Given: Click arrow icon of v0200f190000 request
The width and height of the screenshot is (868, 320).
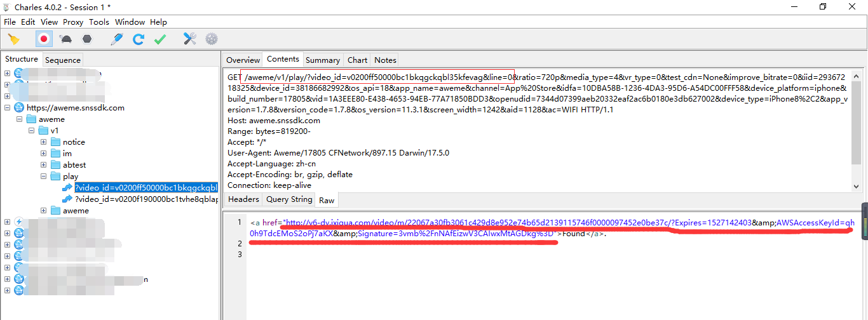Looking at the screenshot, I should [67, 199].
